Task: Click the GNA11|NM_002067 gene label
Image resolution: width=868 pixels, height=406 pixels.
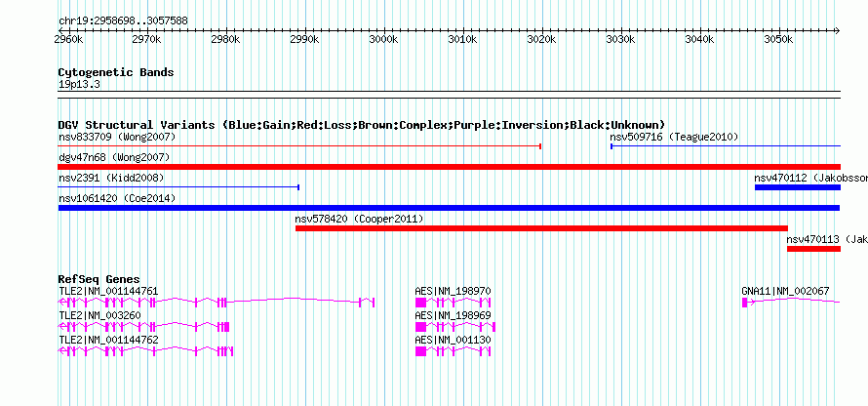Action: point(785,292)
